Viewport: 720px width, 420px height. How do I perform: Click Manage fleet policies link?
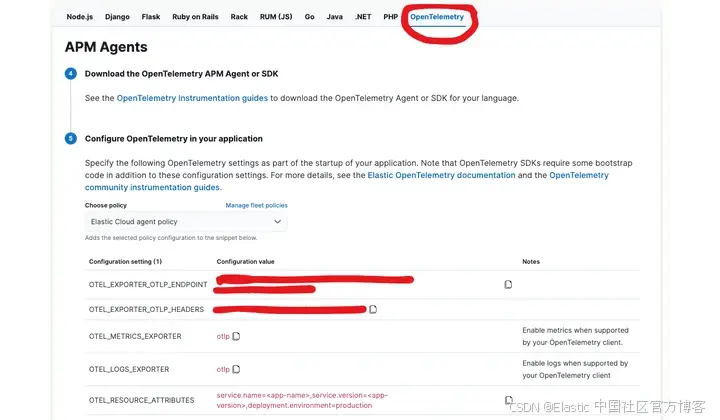(256, 206)
